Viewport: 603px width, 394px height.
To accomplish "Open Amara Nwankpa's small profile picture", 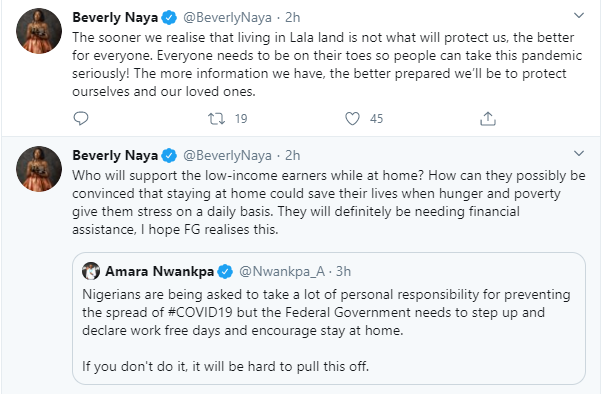I will tap(91, 271).
